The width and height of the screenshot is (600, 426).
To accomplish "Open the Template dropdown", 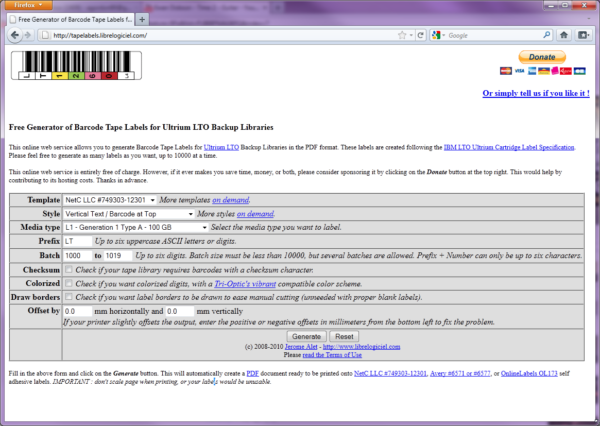I will [x=110, y=200].
